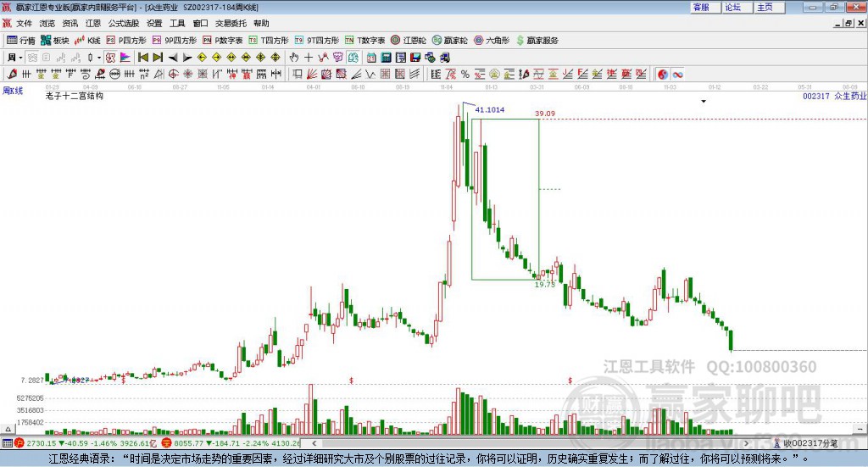
Task: Expand the candlestick style dropdown arrow
Action: (x=99, y=58)
